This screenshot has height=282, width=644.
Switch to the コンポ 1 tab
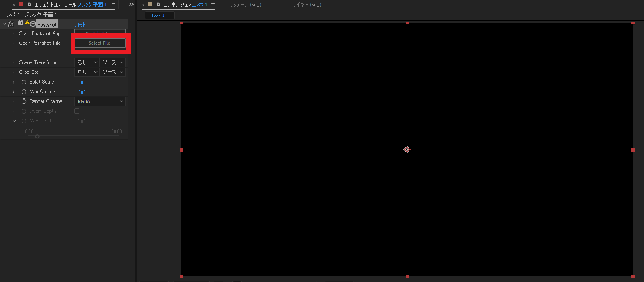click(x=158, y=15)
